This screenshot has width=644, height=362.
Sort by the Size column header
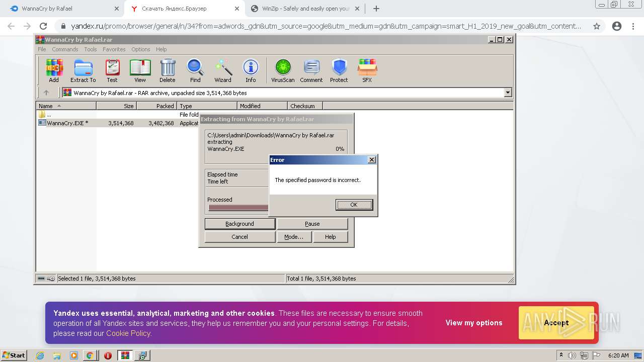116,106
